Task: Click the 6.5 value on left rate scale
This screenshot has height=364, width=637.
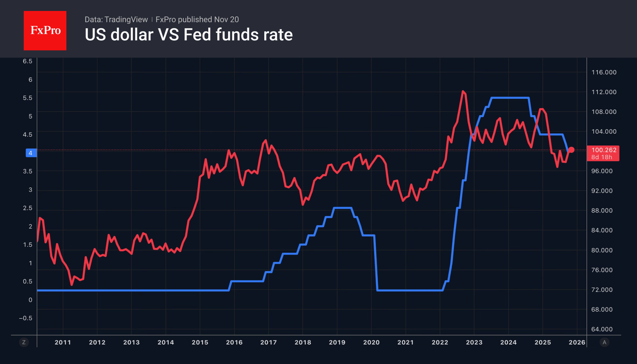Action: [x=27, y=61]
